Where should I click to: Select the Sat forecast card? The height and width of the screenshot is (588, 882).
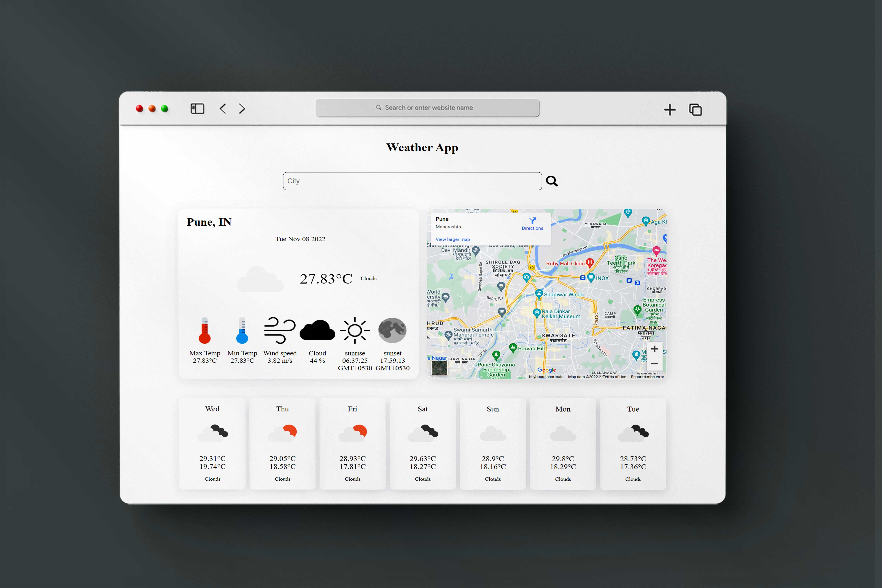[423, 444]
